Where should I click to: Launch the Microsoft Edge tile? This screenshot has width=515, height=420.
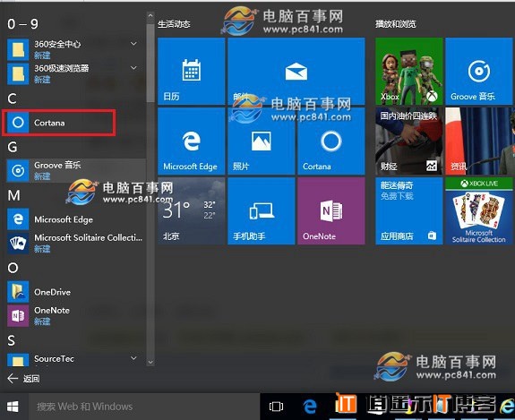191,141
